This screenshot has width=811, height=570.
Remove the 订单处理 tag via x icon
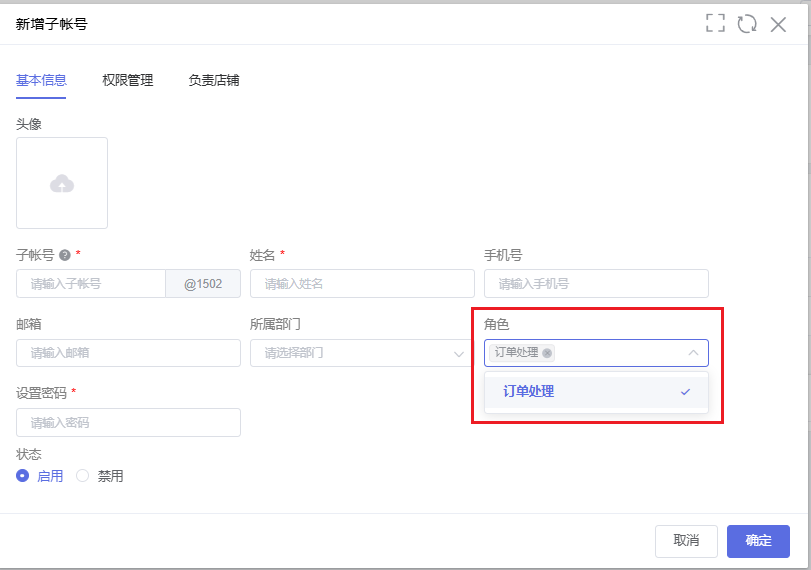pos(547,353)
